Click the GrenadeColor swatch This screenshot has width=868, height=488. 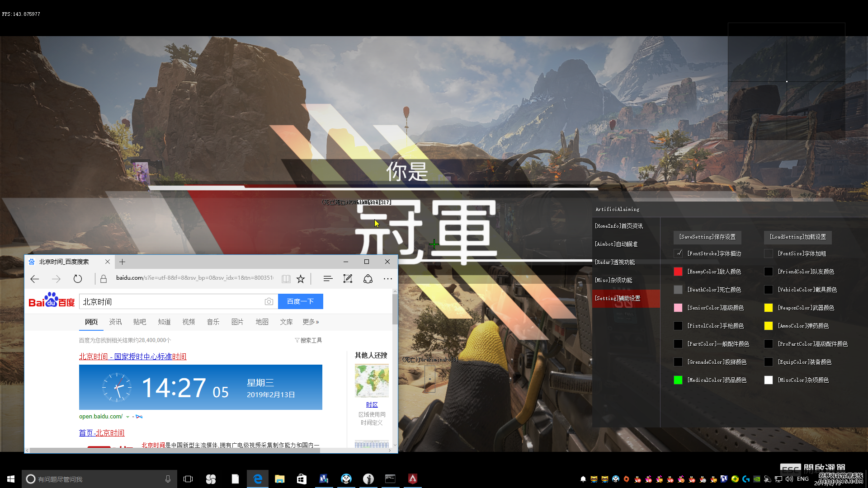pyautogui.click(x=678, y=362)
